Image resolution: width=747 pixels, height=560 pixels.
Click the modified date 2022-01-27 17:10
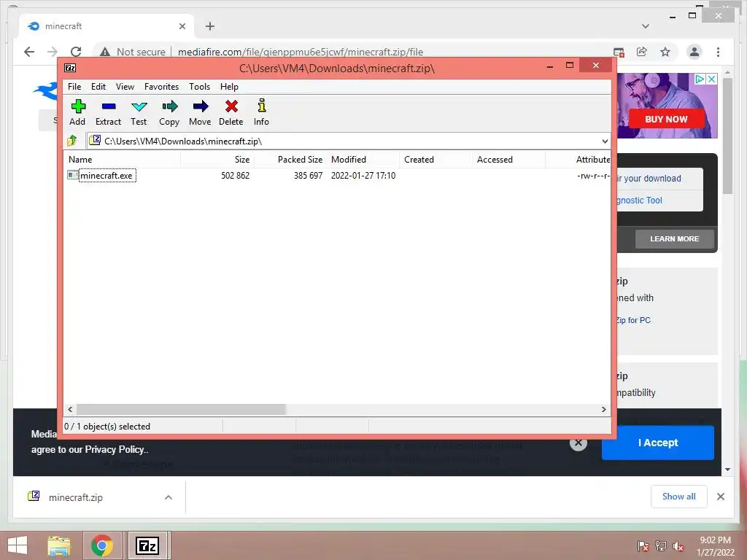(x=363, y=175)
